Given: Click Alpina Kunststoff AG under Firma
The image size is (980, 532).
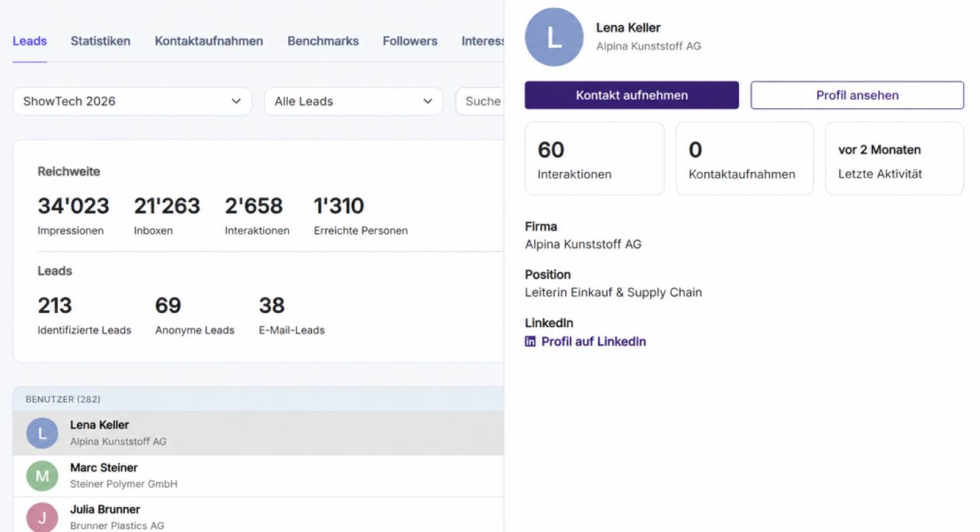Looking at the screenshot, I should pos(583,244).
